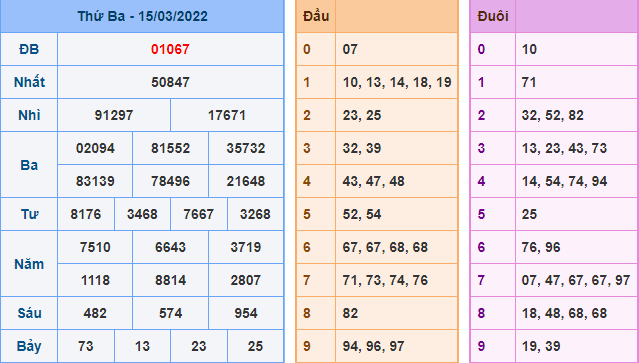Click the Nhất prize number 50847

coord(170,82)
